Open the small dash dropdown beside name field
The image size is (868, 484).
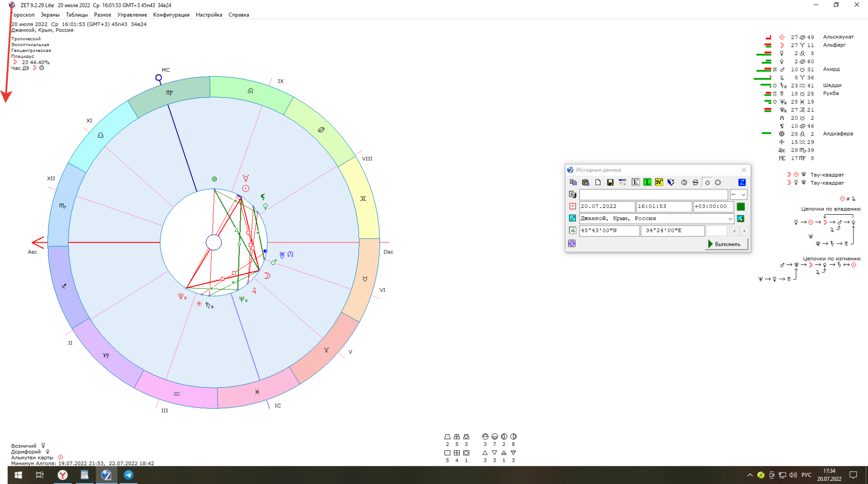pos(738,195)
